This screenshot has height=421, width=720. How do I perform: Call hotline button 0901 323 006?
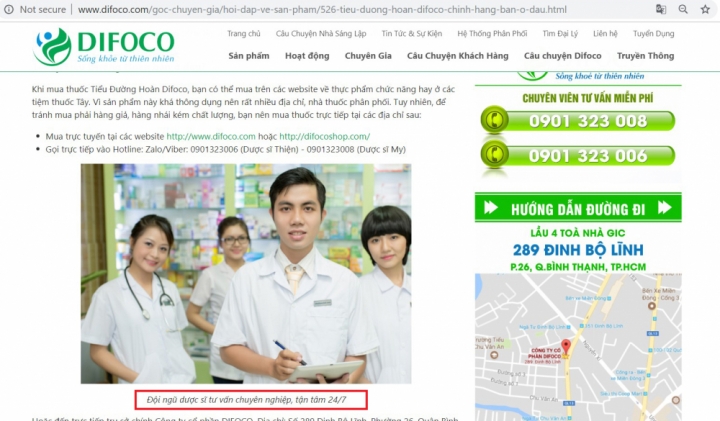point(578,155)
